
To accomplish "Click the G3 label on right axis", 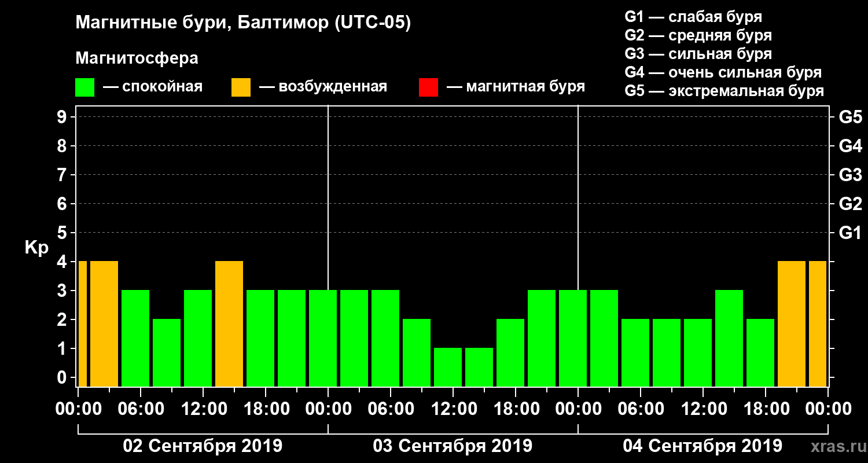I will point(851,175).
